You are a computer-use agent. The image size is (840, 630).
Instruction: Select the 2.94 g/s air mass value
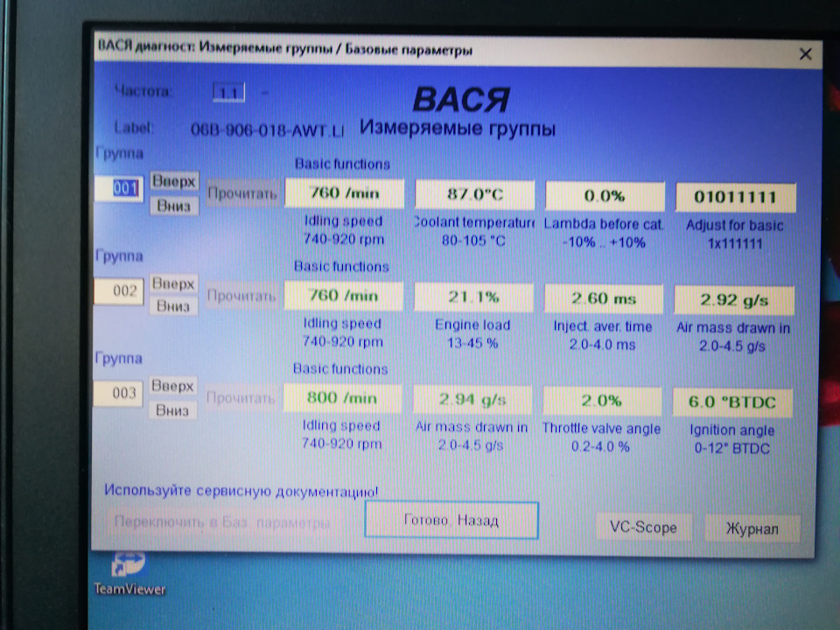472,400
